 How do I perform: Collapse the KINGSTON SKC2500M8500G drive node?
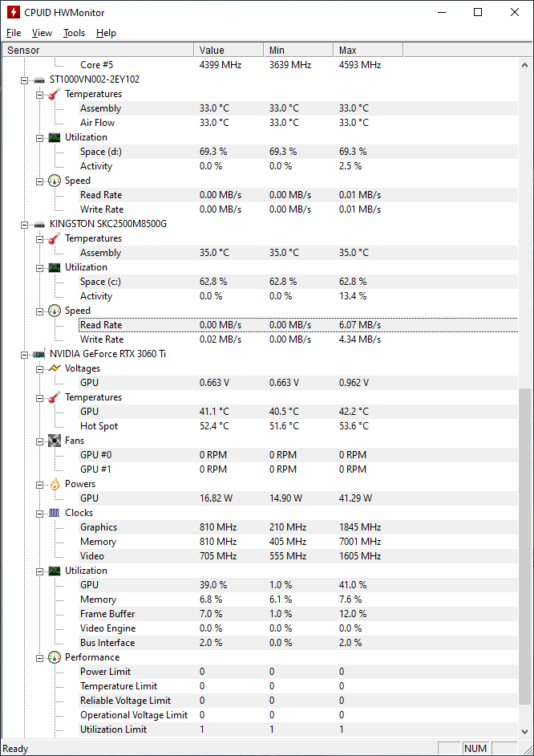click(x=25, y=224)
